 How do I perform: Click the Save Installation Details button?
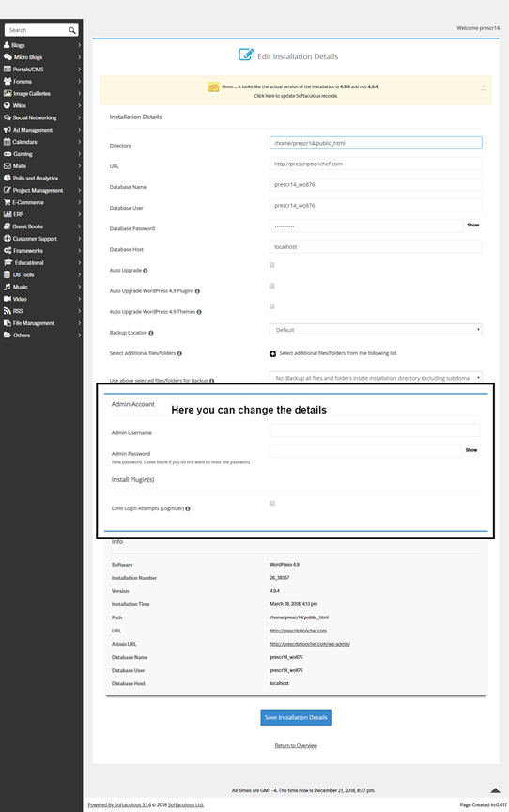(296, 717)
